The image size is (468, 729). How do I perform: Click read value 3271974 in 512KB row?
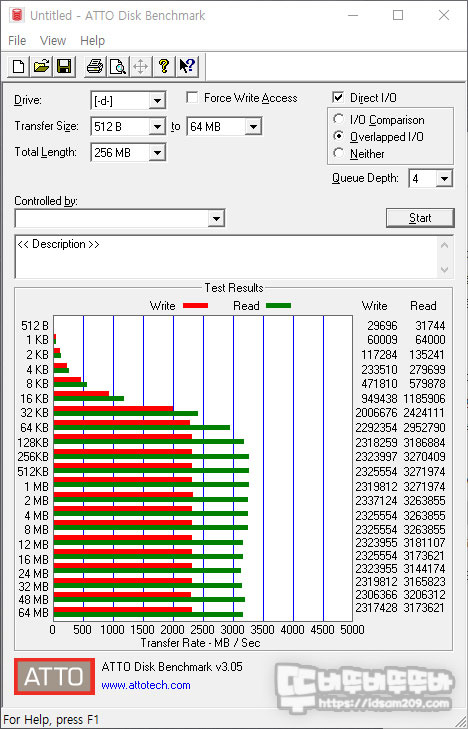click(x=423, y=471)
